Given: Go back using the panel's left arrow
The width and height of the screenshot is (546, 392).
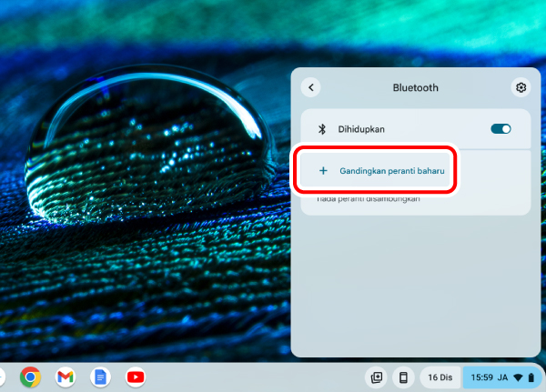Looking at the screenshot, I should pos(312,87).
